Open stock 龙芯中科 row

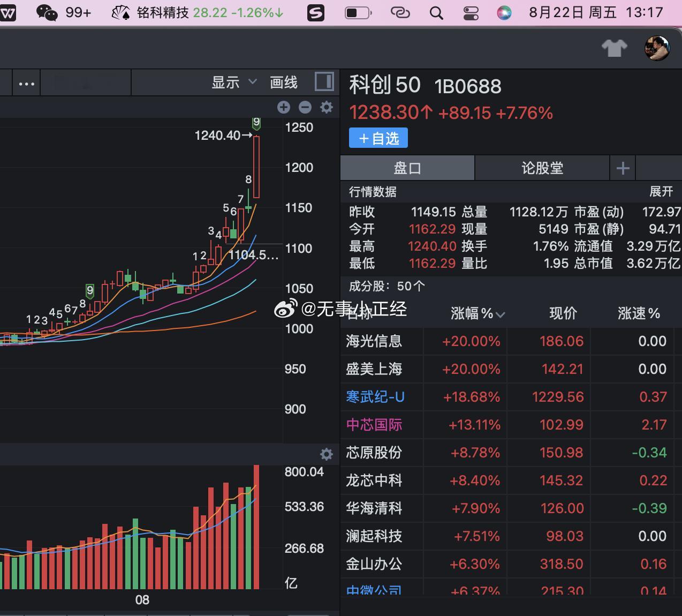click(511, 480)
